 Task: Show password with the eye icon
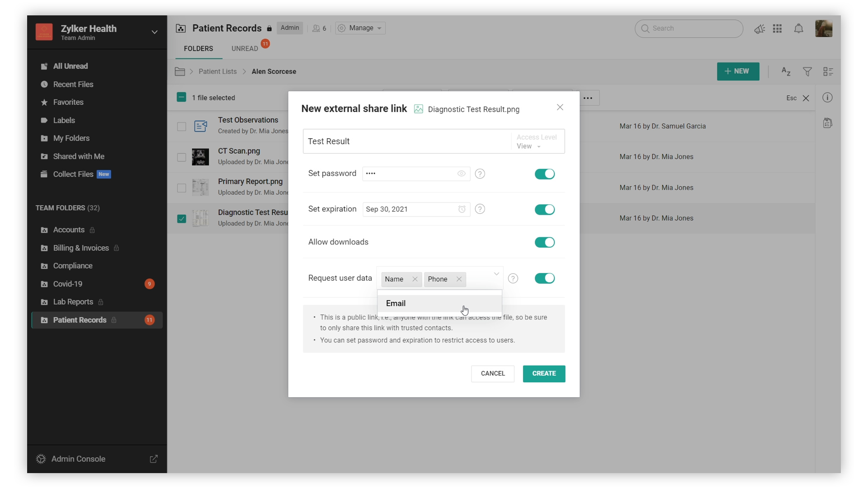pos(461,174)
